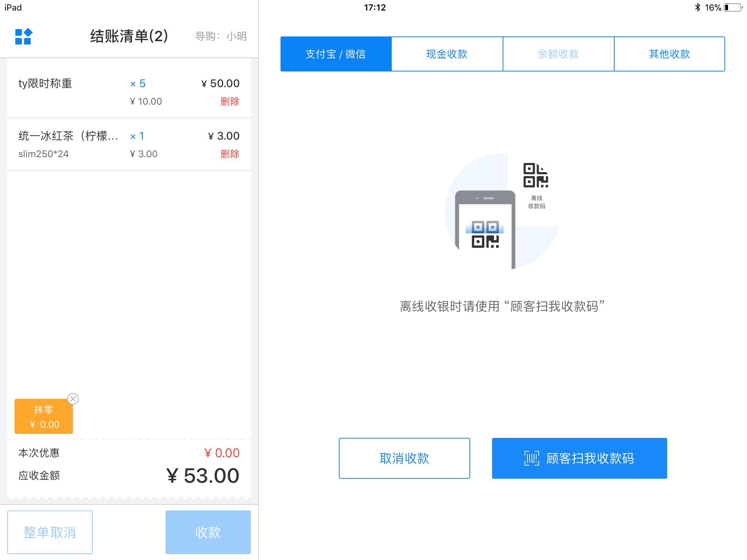Delete the 统一冰红茶 item
The image size is (747, 560).
tap(230, 154)
